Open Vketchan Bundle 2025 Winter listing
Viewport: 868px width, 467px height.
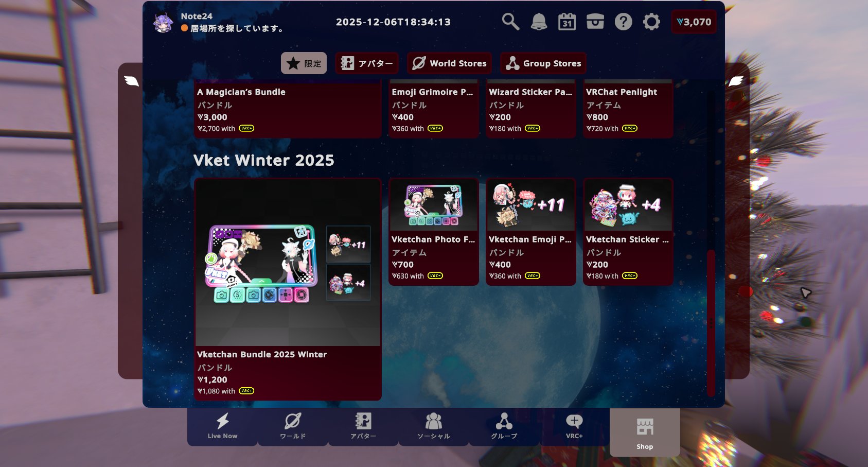coord(288,288)
